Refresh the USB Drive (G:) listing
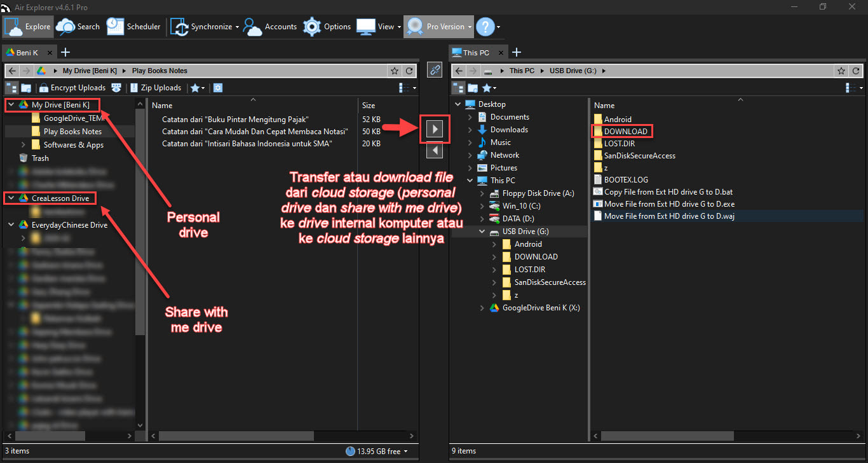 [x=857, y=71]
